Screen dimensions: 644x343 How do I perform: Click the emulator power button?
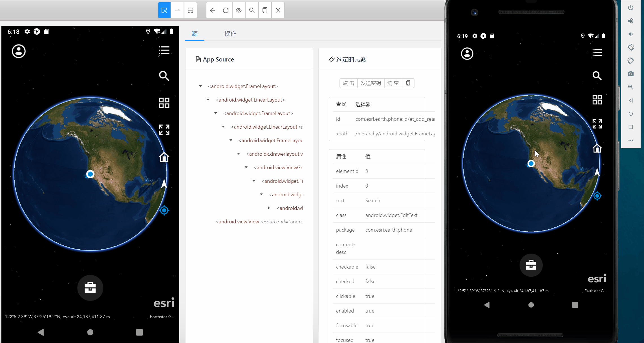pos(631,8)
